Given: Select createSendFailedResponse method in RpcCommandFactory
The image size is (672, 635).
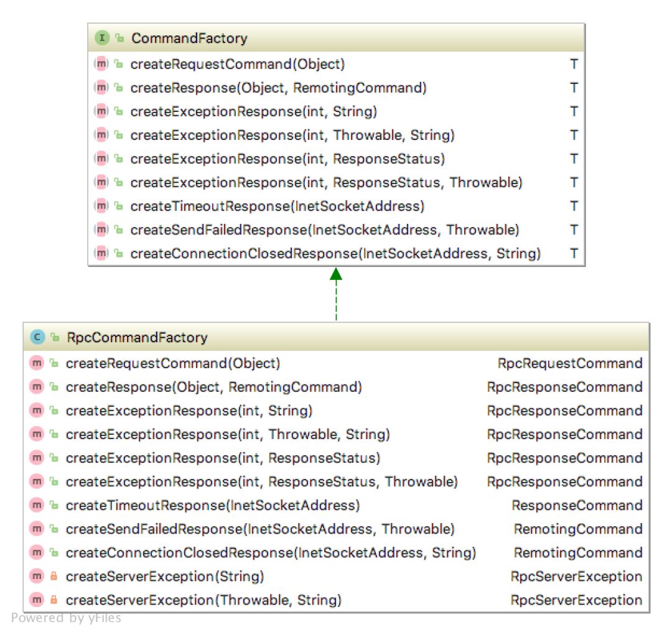Looking at the screenshot, I should (337, 529).
